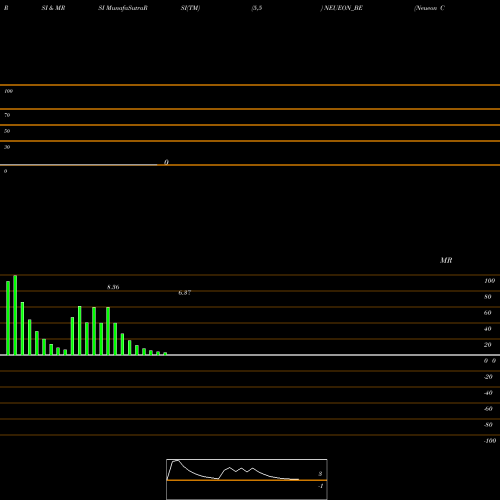Screen dimensions: 500x500
Task: Click the RSI axis label '70'
Action: (7, 115)
